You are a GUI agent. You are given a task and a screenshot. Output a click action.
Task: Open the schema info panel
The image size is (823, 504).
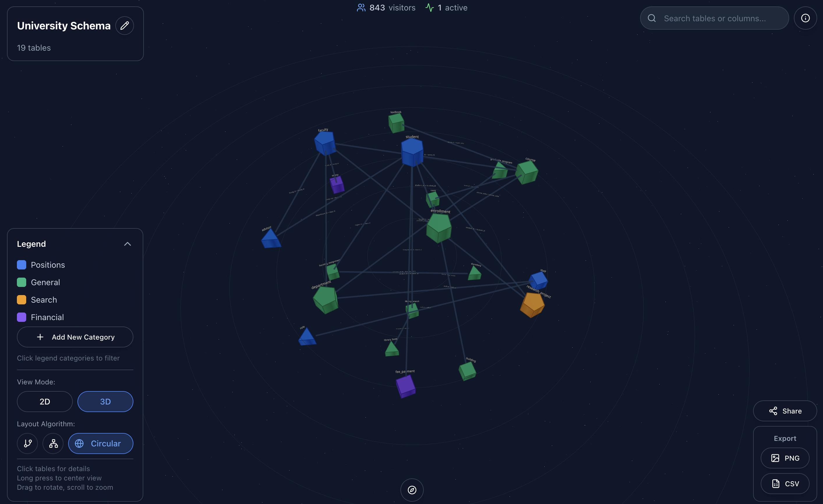click(x=805, y=18)
